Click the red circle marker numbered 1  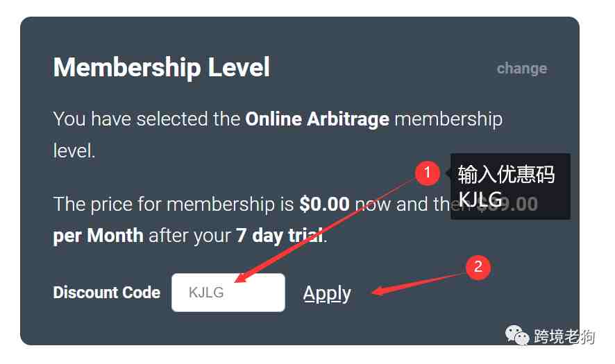pyautogui.click(x=427, y=173)
